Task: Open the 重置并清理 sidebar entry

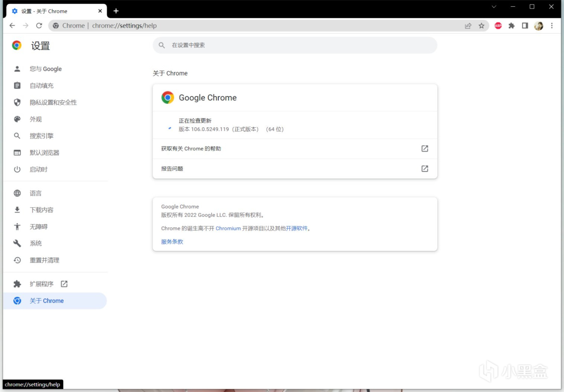Action: [x=44, y=260]
